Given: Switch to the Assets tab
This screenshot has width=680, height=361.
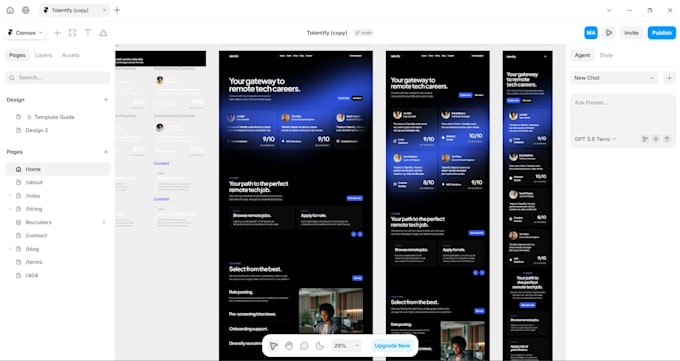Looking at the screenshot, I should click(x=71, y=55).
